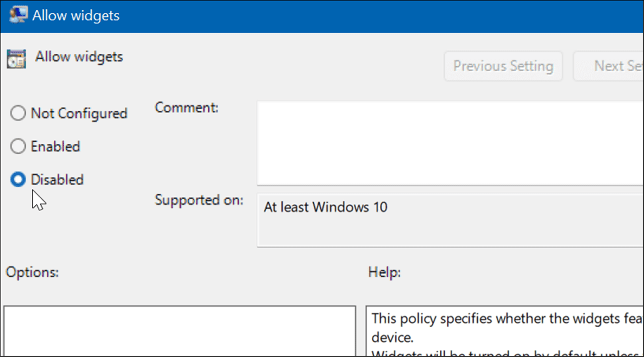Screen dimensions: 644x357
Task: Click the policy description starting with This policy specifies
Action: pyautogui.click(x=497, y=319)
